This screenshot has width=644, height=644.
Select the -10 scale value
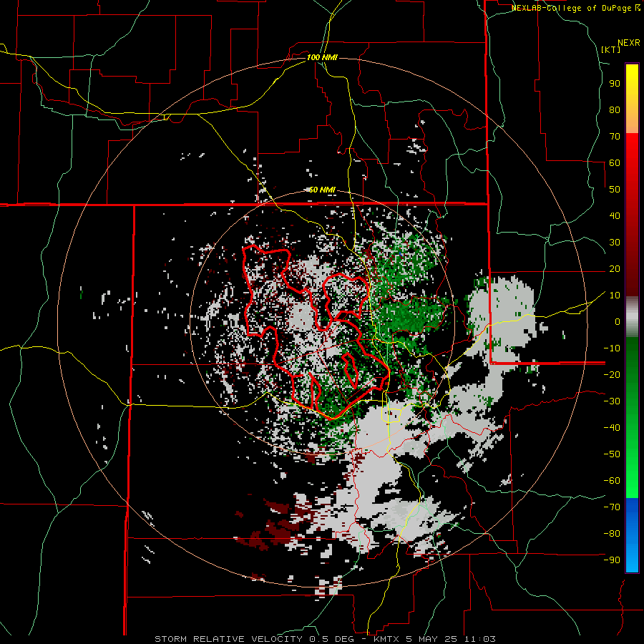tap(612, 348)
